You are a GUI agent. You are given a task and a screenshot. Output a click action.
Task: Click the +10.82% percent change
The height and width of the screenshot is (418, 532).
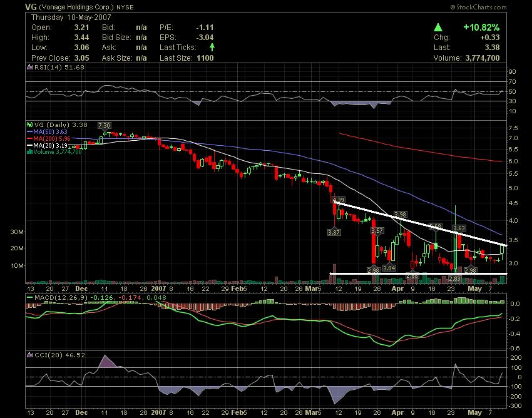[481, 28]
